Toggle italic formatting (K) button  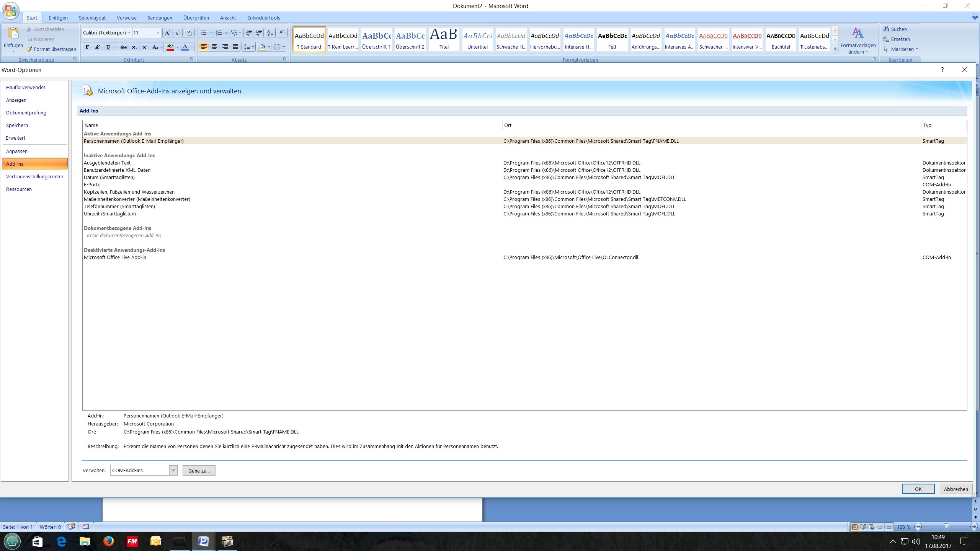click(97, 47)
